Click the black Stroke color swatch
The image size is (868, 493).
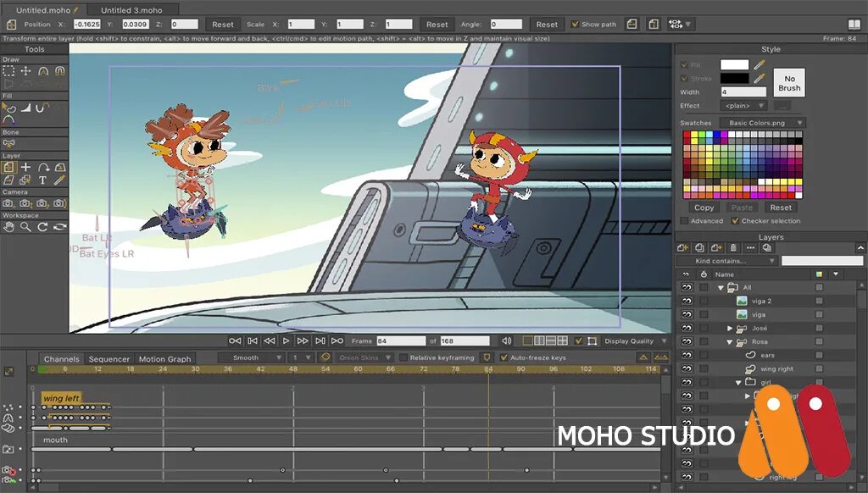point(734,79)
